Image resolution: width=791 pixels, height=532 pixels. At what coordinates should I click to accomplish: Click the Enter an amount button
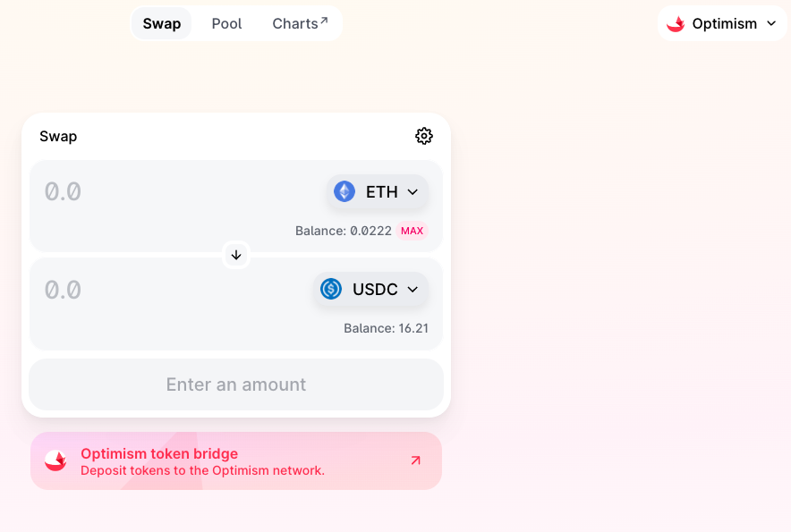(236, 384)
